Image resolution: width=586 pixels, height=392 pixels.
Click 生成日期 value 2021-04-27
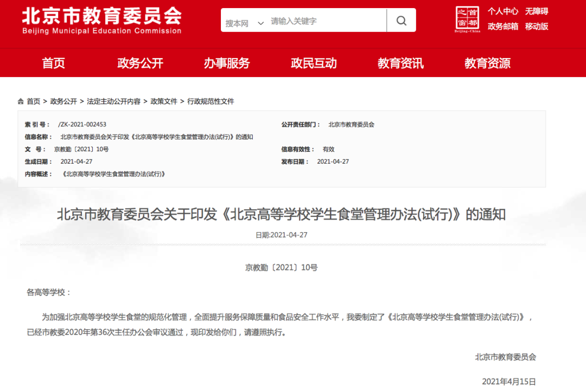point(77,161)
